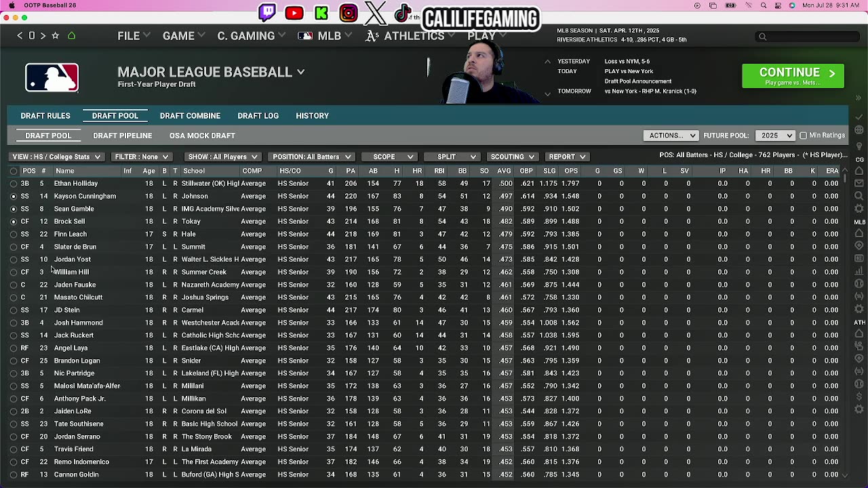Click the Twitch overlay icon
Image resolution: width=868 pixels, height=488 pixels.
267,13
